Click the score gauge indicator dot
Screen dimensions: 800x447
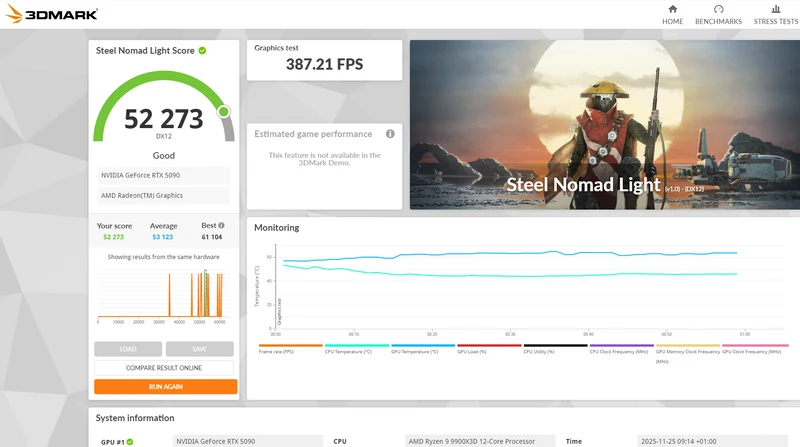[223, 111]
